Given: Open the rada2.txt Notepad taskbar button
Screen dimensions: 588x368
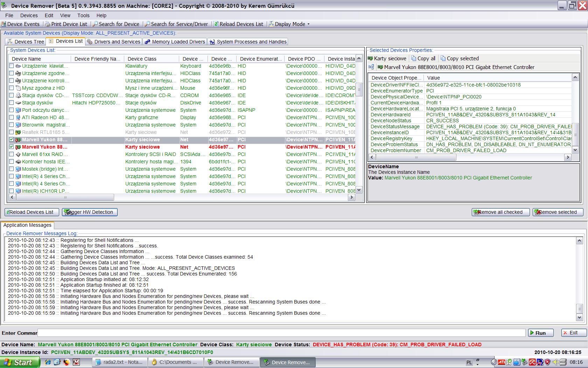Looking at the screenshot, I should (x=120, y=362).
